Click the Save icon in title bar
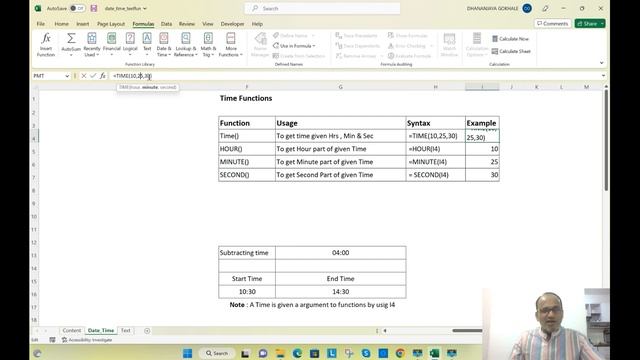Viewport: 640px width, 360px height. coord(94,8)
